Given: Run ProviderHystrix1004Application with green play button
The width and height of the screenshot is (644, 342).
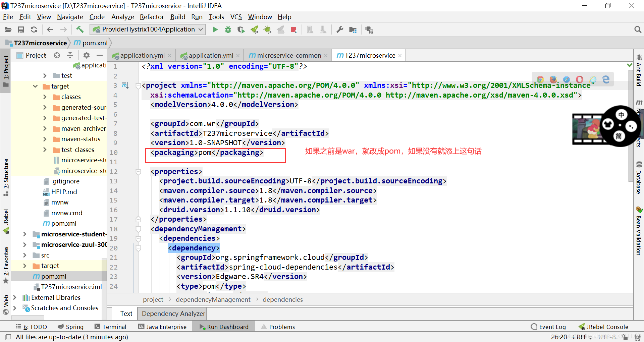Looking at the screenshot, I should (x=215, y=30).
